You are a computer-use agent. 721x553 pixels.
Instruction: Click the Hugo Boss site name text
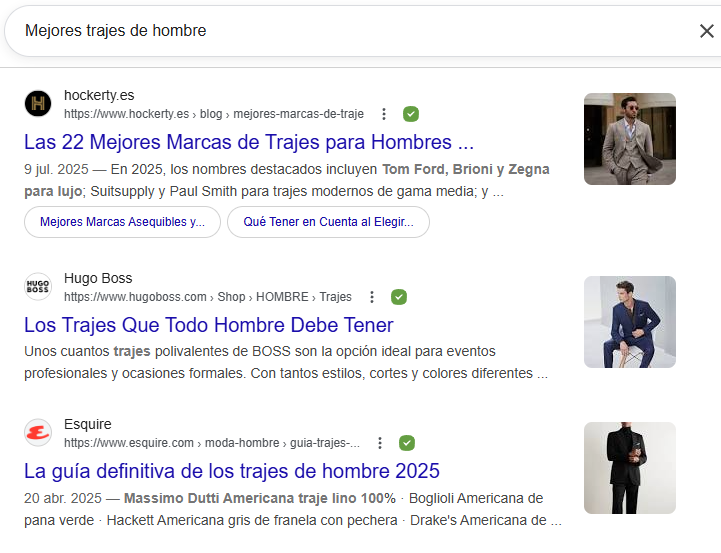pyautogui.click(x=98, y=278)
